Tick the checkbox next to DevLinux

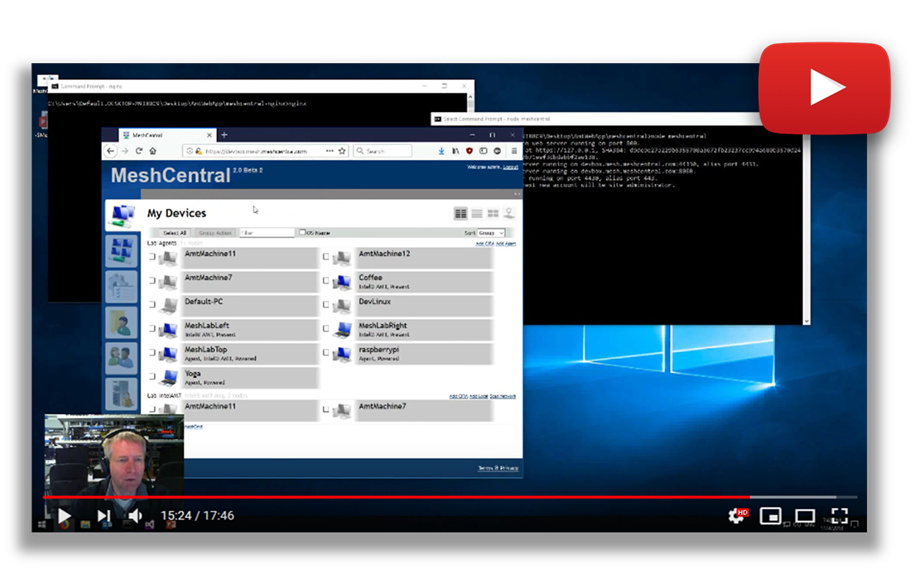[x=326, y=304]
